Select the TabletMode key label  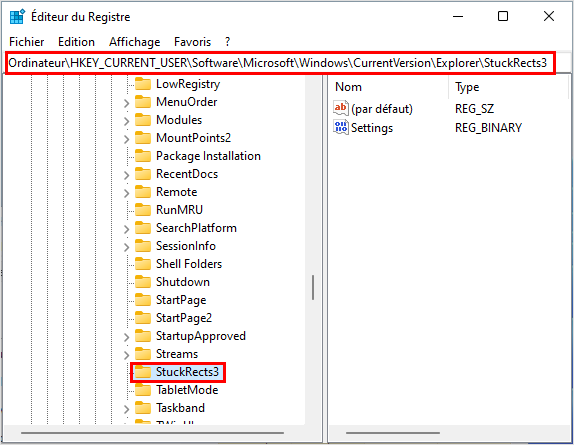tap(187, 390)
